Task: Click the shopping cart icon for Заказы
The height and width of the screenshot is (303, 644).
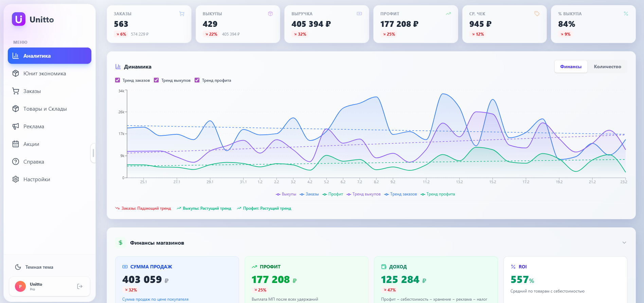Action: click(x=16, y=91)
